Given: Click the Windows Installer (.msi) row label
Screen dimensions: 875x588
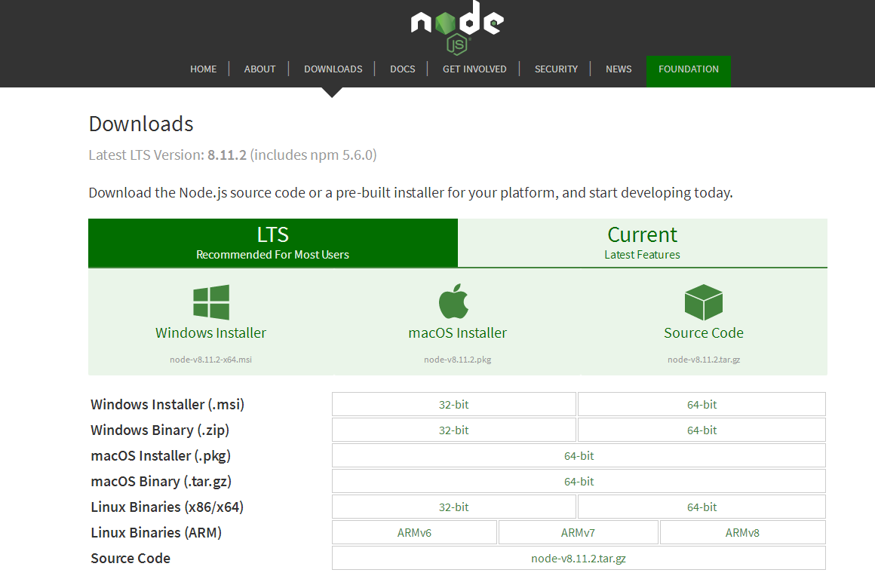Looking at the screenshot, I should [x=167, y=405].
